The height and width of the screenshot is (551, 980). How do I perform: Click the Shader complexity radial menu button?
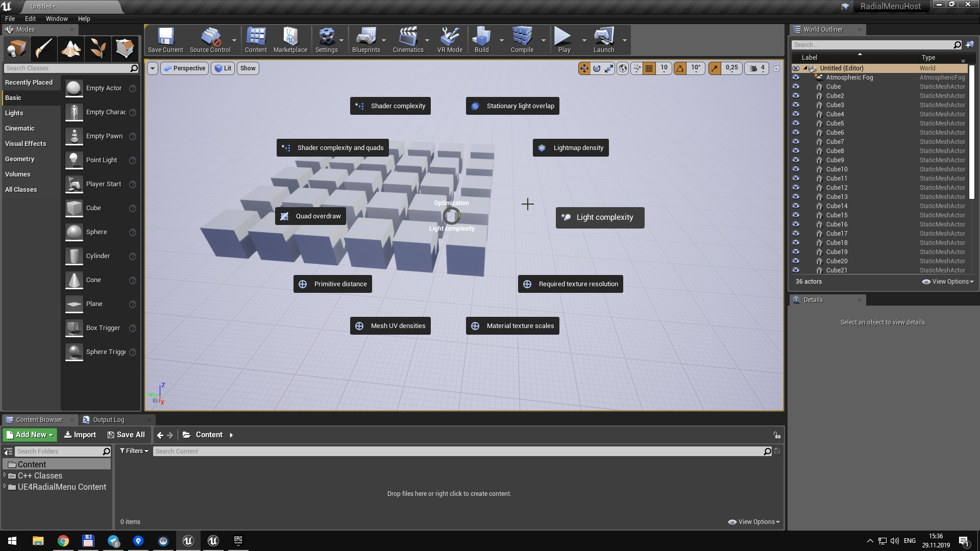click(390, 106)
